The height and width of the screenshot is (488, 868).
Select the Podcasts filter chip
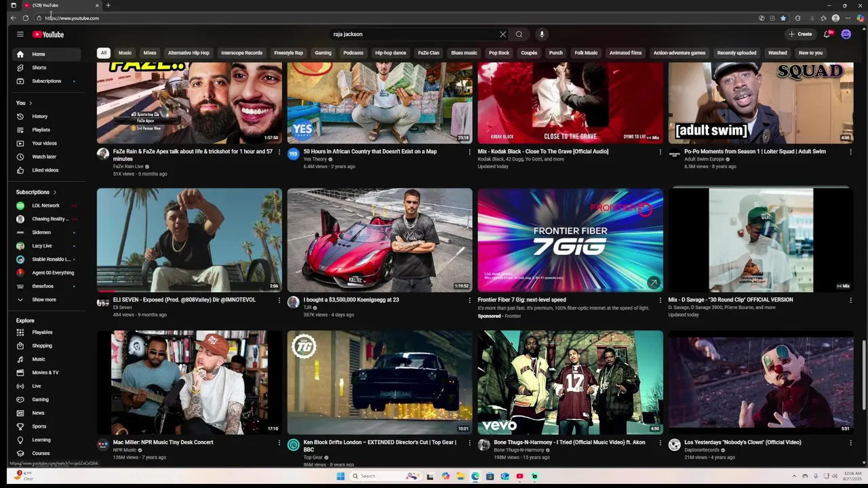point(353,53)
